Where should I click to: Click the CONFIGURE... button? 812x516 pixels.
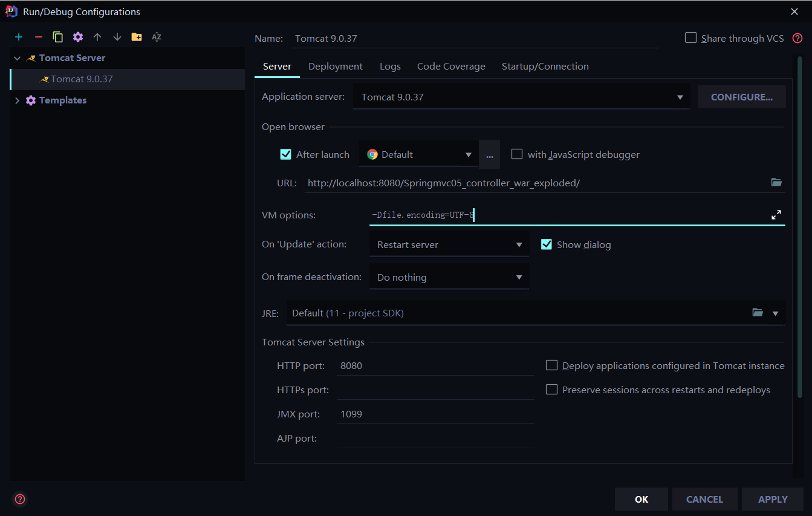pyautogui.click(x=742, y=97)
